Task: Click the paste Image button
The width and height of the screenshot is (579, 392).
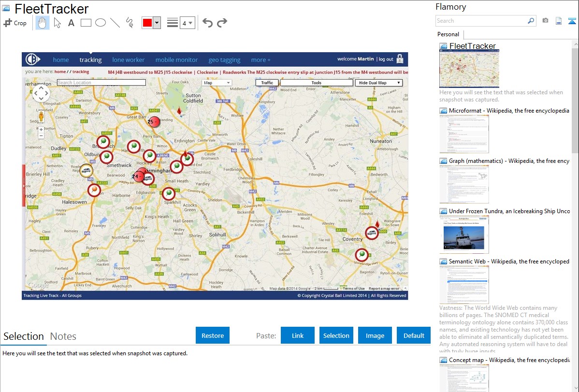Action: tap(375, 335)
